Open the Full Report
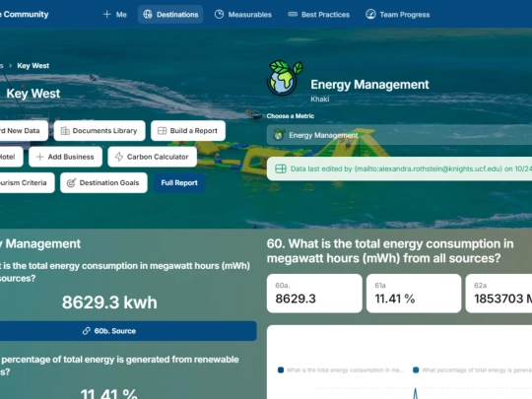 point(179,183)
